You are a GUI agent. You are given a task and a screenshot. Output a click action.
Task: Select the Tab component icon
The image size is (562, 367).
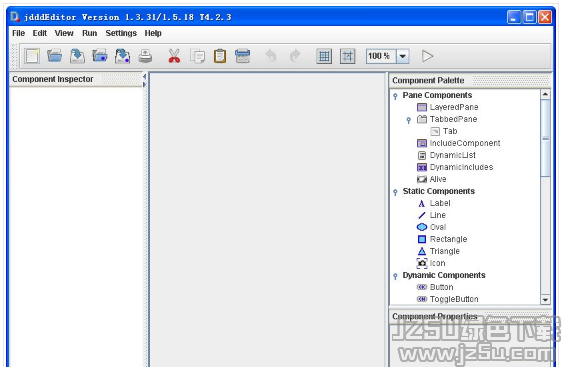[435, 131]
